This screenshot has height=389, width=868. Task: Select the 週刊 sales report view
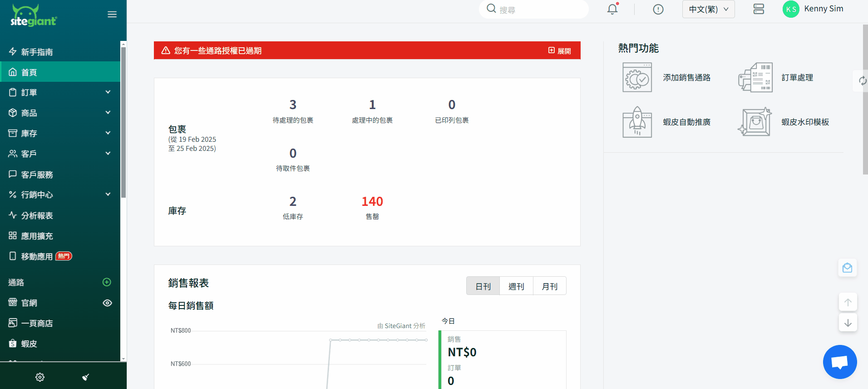coord(516,286)
